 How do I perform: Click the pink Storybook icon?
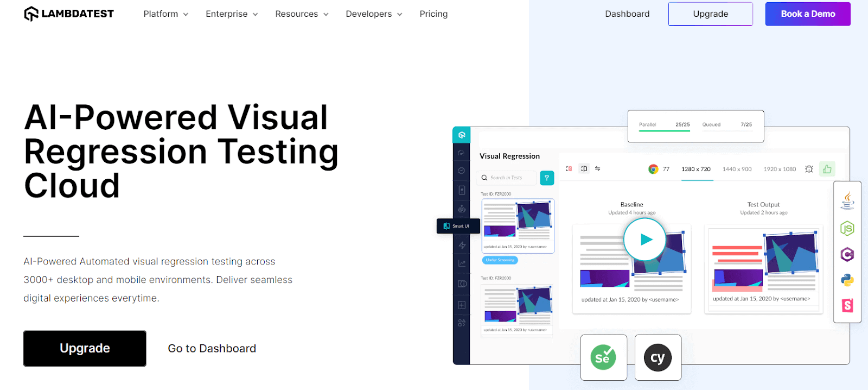point(847,305)
